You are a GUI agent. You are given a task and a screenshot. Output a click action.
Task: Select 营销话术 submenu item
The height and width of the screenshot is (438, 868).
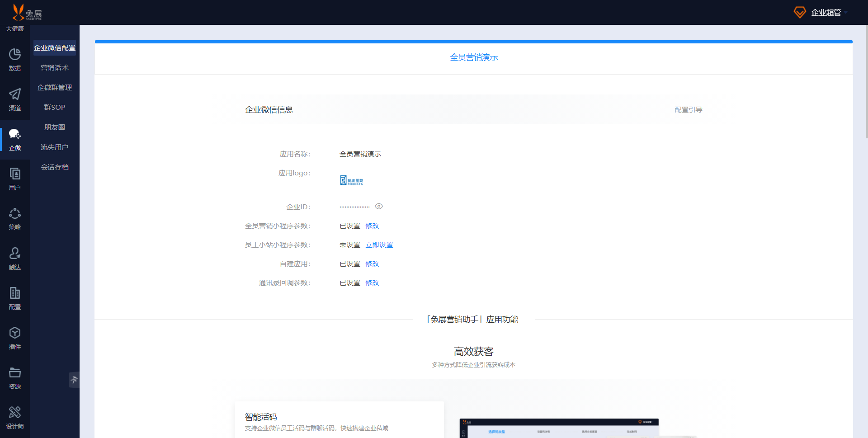coord(55,68)
